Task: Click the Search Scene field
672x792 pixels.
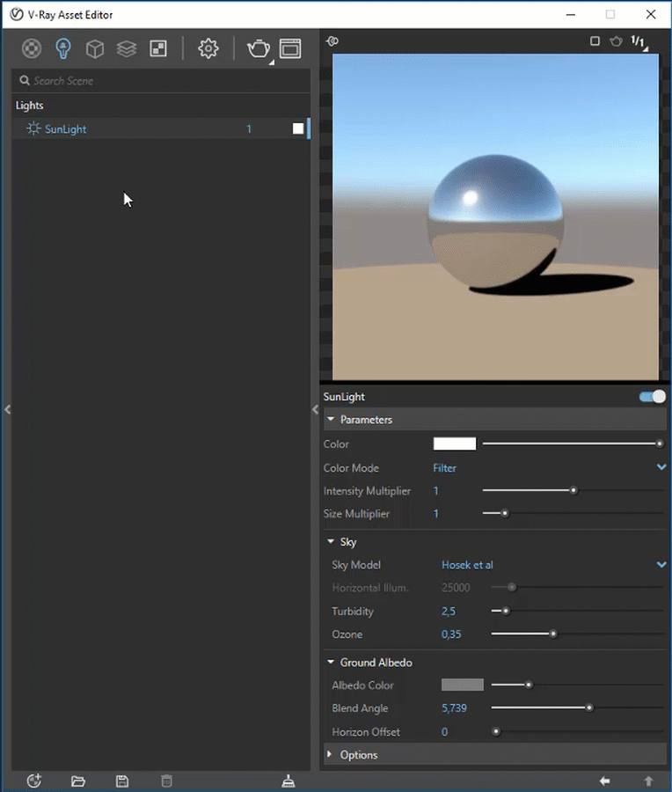Action: 161,81
